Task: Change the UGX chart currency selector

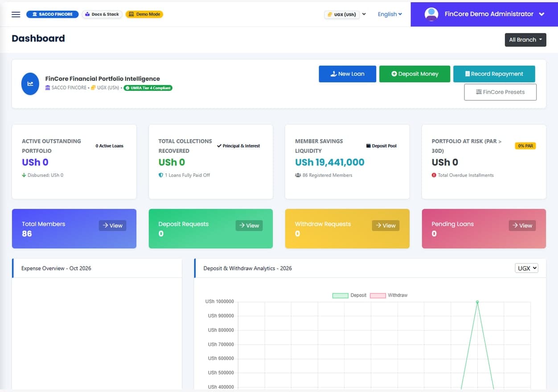Action: tap(526, 268)
